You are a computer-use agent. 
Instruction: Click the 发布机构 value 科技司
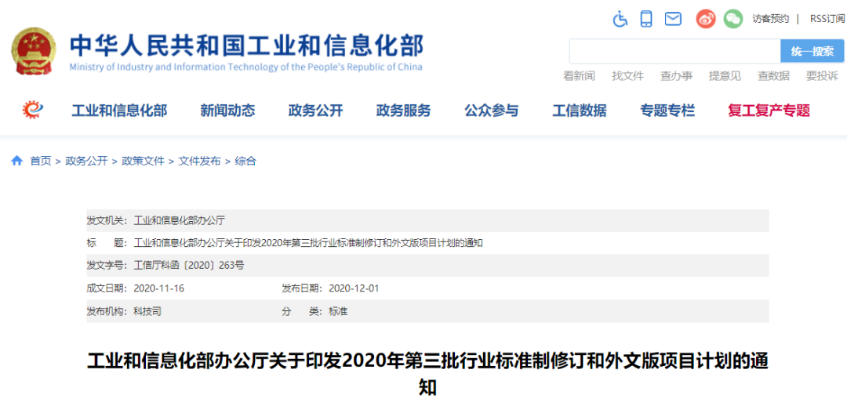(x=148, y=312)
